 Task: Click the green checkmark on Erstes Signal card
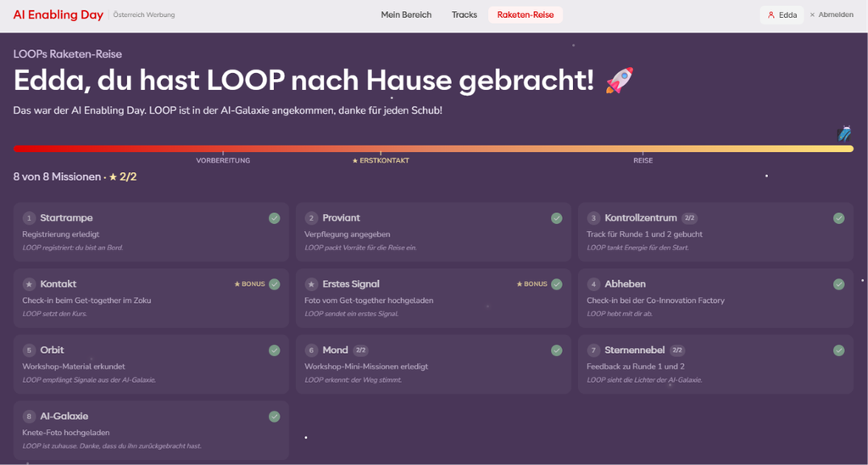[x=556, y=284]
